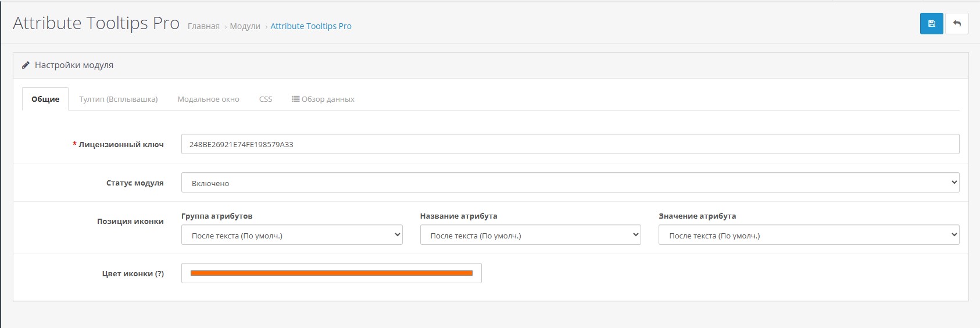The height and width of the screenshot is (328, 980).
Task: Expand the Группа атрибутов position dropdown
Action: 291,235
